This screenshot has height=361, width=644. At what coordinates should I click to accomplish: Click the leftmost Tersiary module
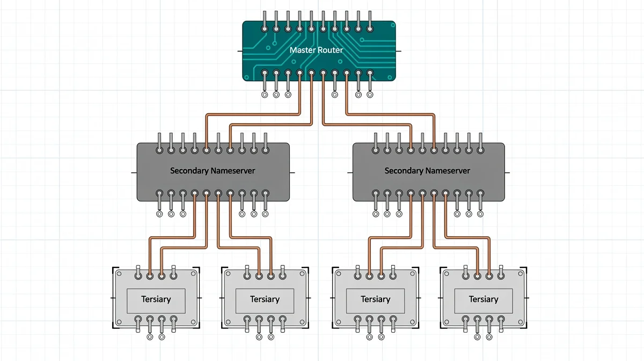[x=156, y=299]
